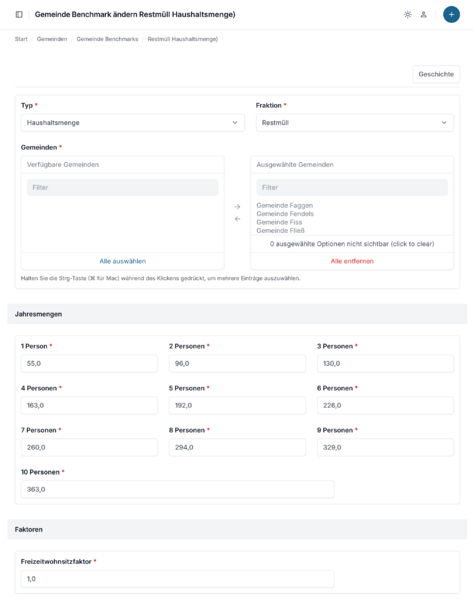Open Gemeinde Benchmarks breadcrumb
Screen dimensions: 474x600
(x=107, y=39)
